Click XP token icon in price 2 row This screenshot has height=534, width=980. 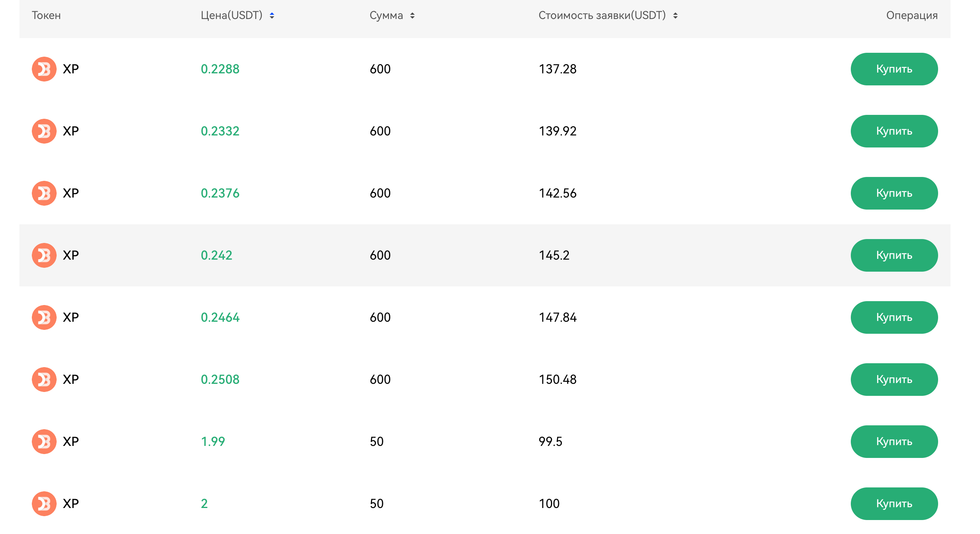point(44,504)
